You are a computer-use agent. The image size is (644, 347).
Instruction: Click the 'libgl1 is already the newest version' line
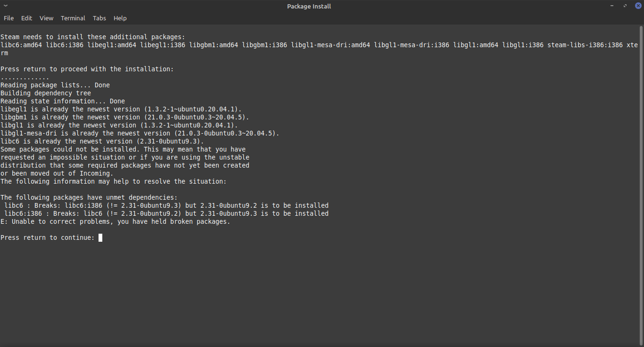click(119, 125)
